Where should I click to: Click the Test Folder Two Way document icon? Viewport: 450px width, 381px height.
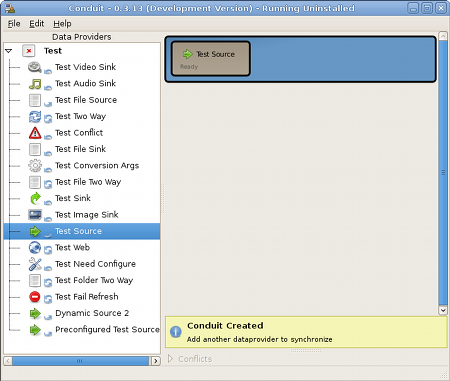pyautogui.click(x=35, y=280)
